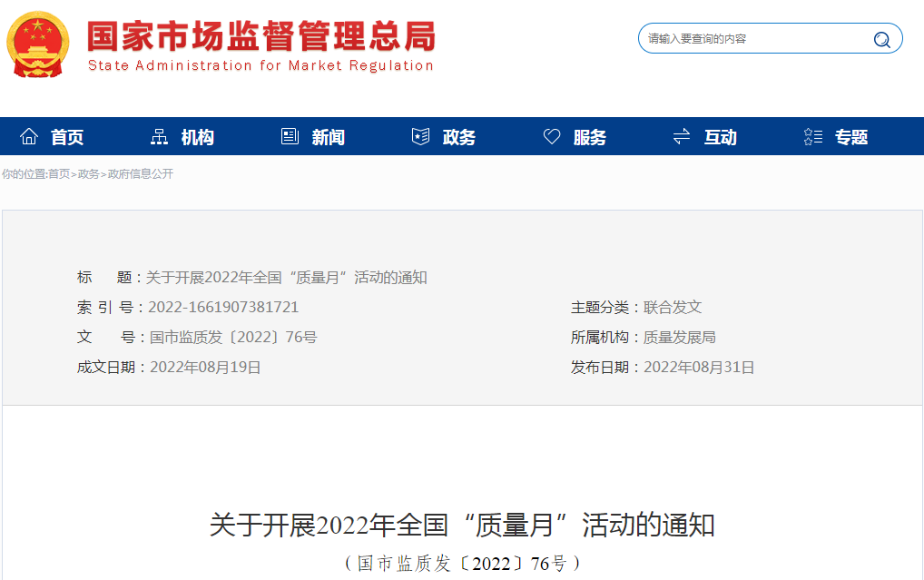Select the 成文日期 value 2022年08月19日
924x580 pixels.
click(x=205, y=368)
